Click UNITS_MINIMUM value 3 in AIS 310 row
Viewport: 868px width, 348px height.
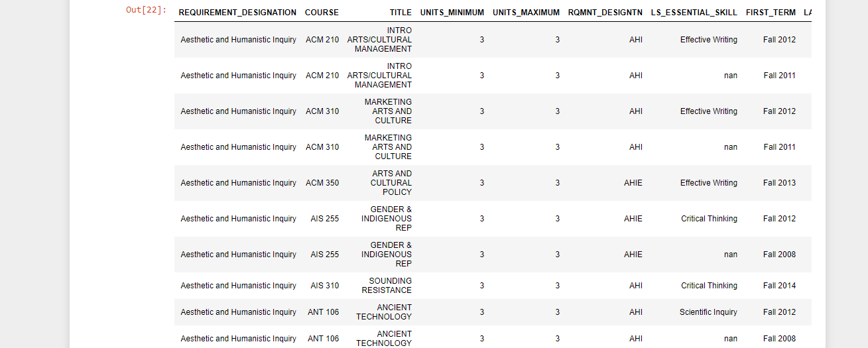(481, 286)
